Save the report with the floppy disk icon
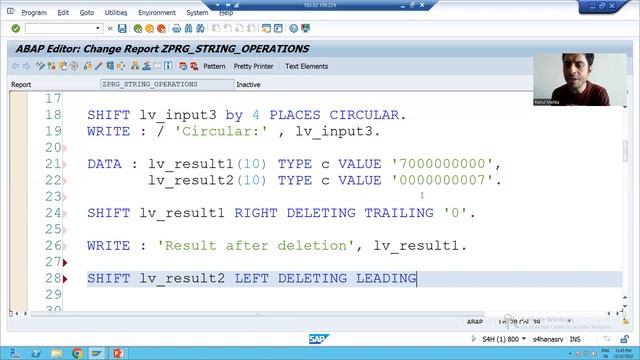The image size is (640, 360). tap(122, 28)
